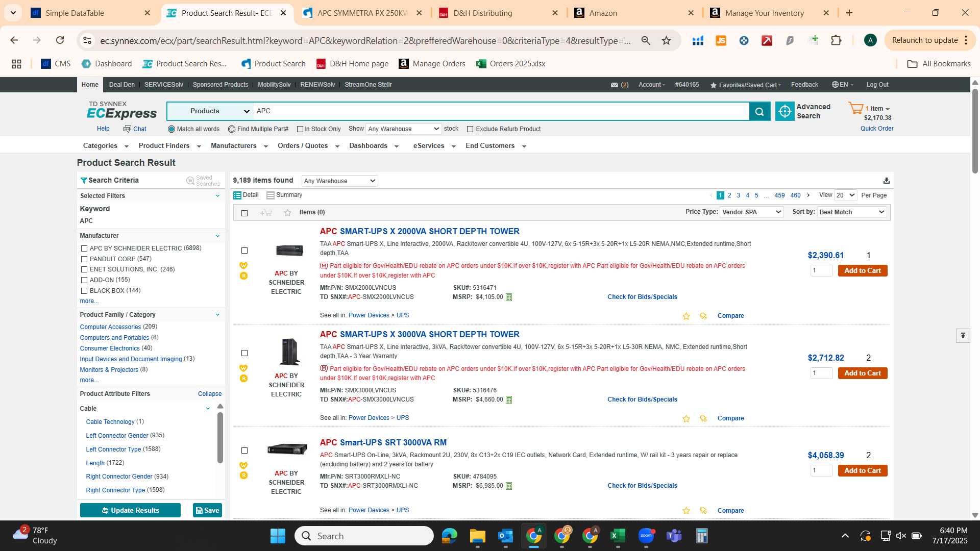Viewport: 980px width, 551px height.
Task: Click the Save search button
Action: click(x=207, y=511)
